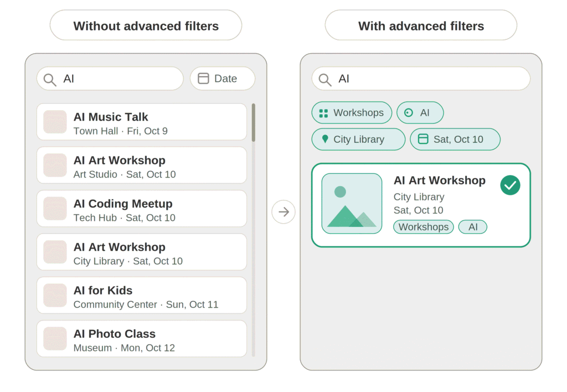
Task: Focus the right AI search field
Action: (x=421, y=79)
